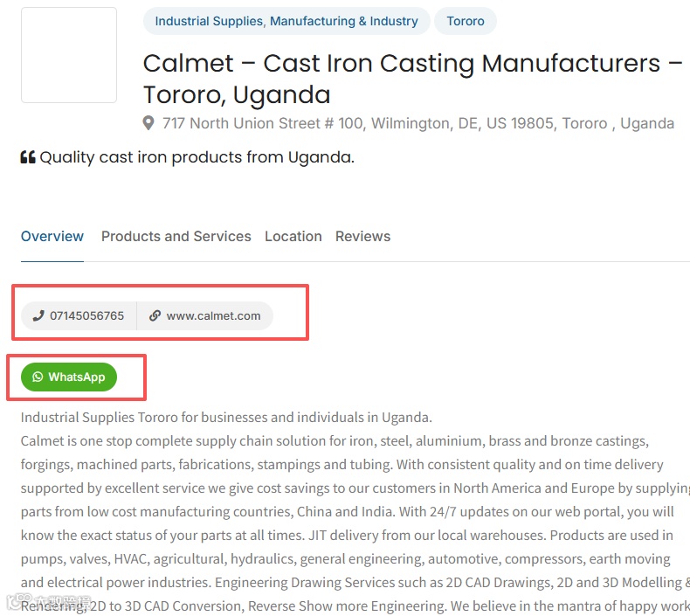This screenshot has height=616, width=690.
Task: Open the Overview tab
Action: 52,236
